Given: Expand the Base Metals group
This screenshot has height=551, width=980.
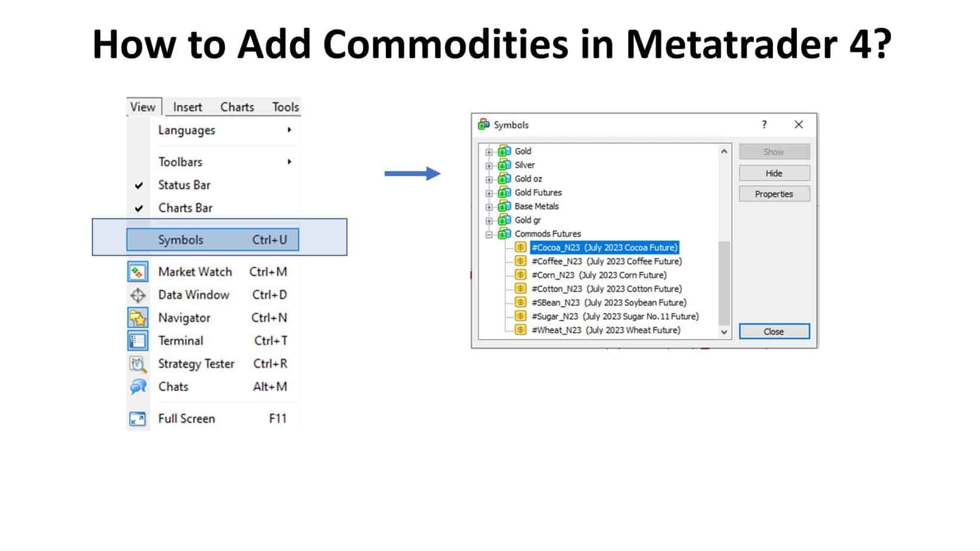Looking at the screenshot, I should 489,207.
